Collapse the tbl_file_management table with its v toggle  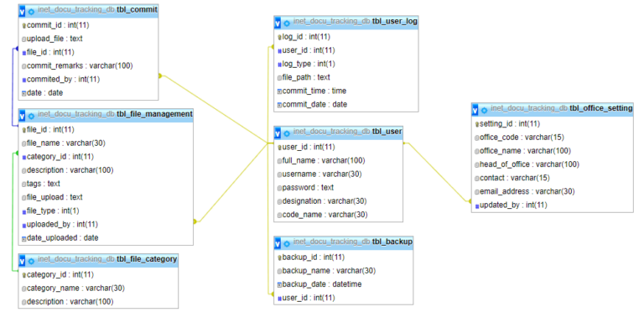[x=22, y=115]
